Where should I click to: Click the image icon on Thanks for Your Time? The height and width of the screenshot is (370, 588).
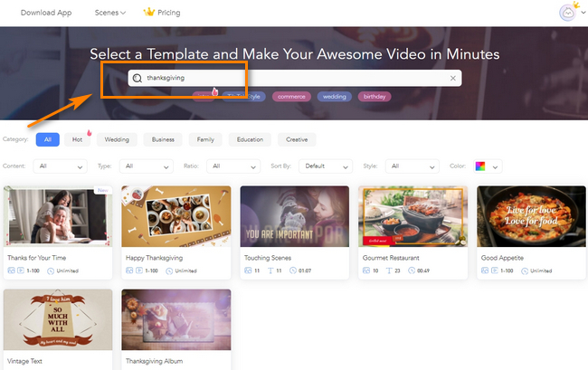click(11, 270)
